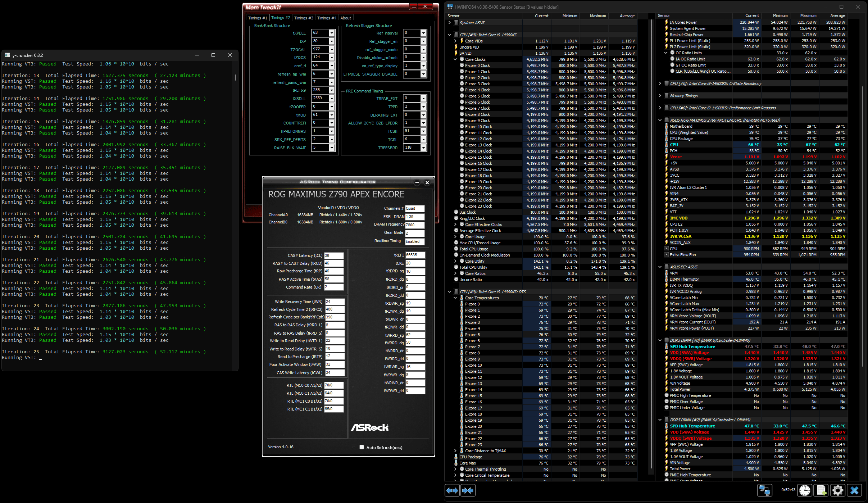Click the y-cruncher title bar app icon
Image resolution: width=868 pixels, height=503 pixels.
tap(7, 55)
